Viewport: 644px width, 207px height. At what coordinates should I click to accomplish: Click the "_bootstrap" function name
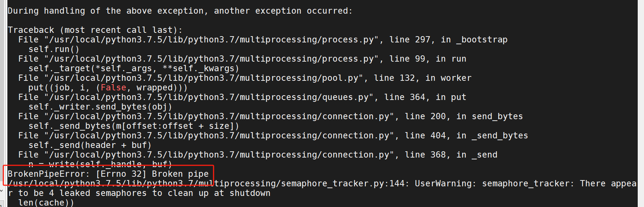pyautogui.click(x=482, y=39)
